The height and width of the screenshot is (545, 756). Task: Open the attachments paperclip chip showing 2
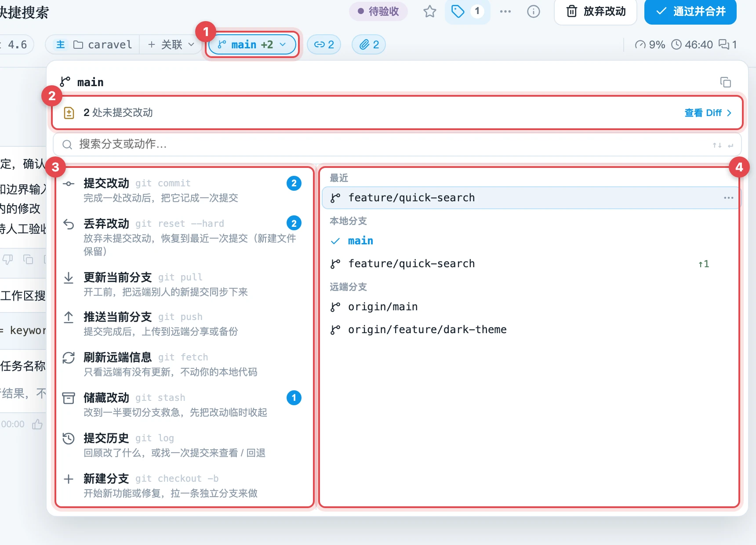[x=369, y=44]
